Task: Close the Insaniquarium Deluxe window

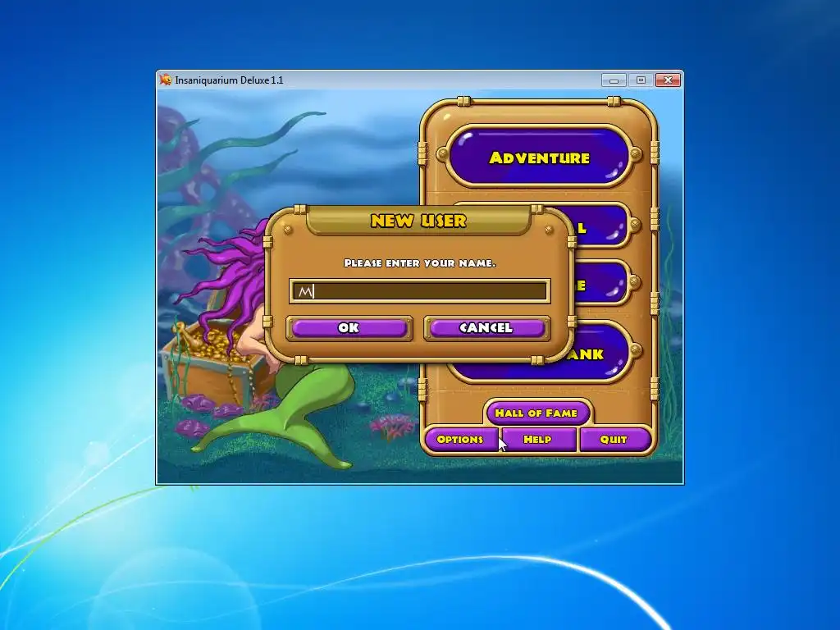Action: click(668, 80)
